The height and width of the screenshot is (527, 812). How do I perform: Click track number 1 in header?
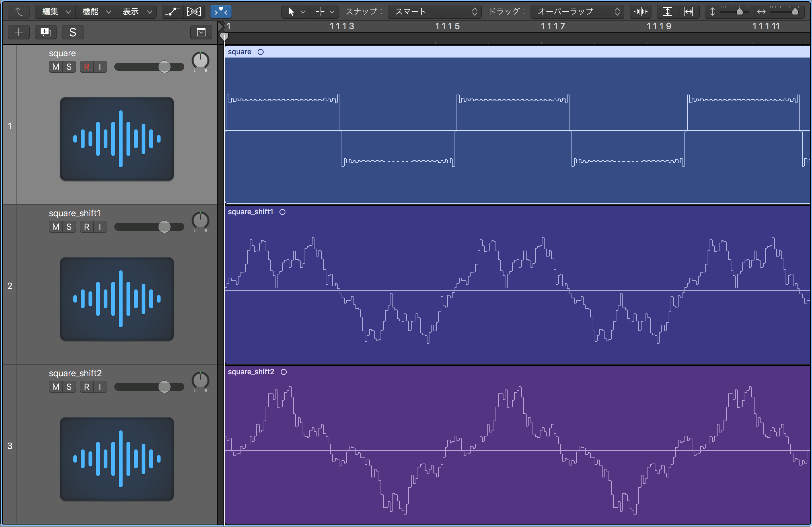(x=10, y=126)
